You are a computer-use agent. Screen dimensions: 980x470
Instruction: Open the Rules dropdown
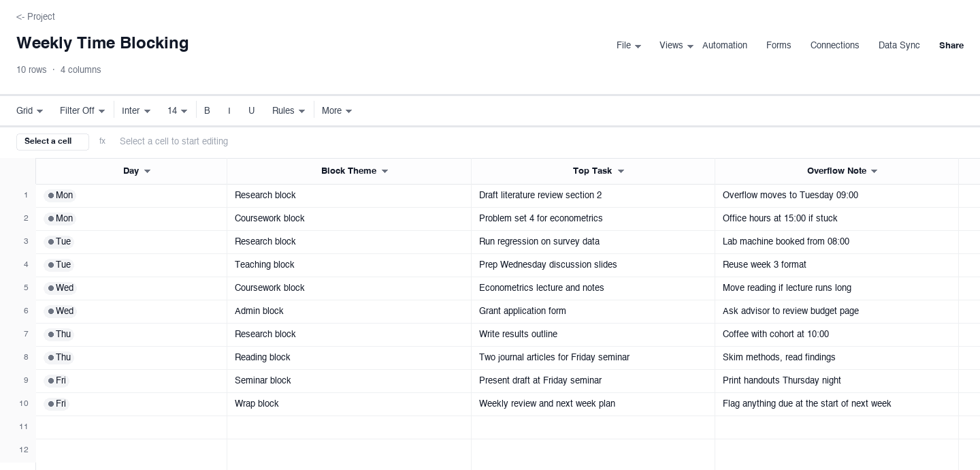pos(289,110)
